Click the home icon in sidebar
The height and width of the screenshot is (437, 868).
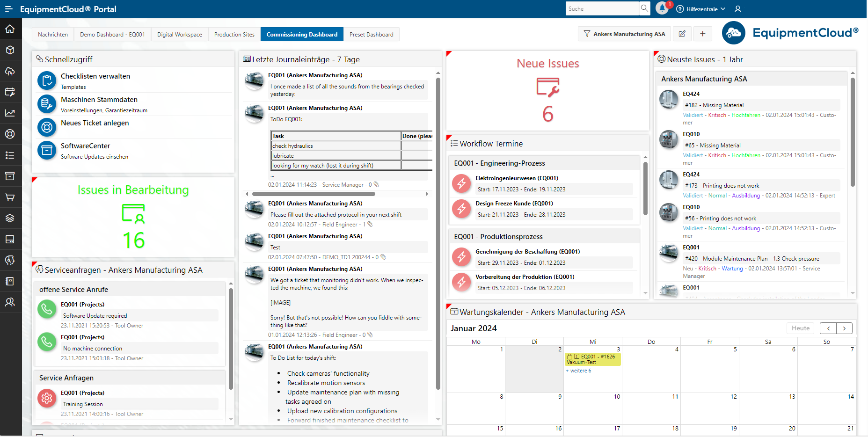[x=10, y=29]
